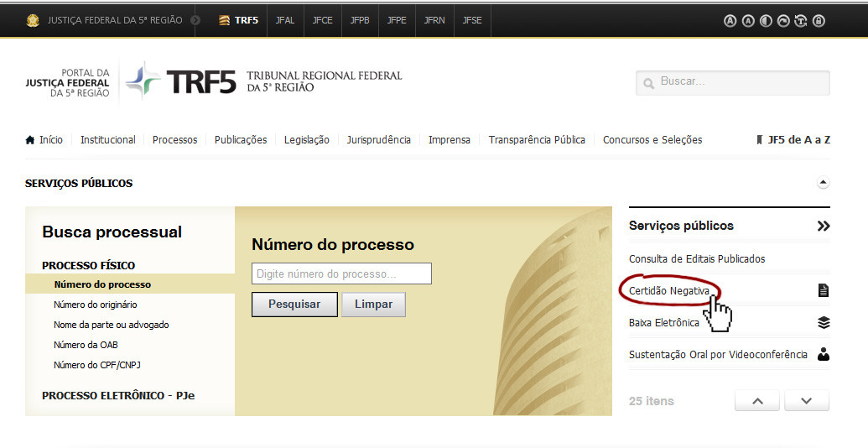The width and height of the screenshot is (868, 448).
Task: Click the PROCESSO FÍSICO heading
Action: point(89,265)
